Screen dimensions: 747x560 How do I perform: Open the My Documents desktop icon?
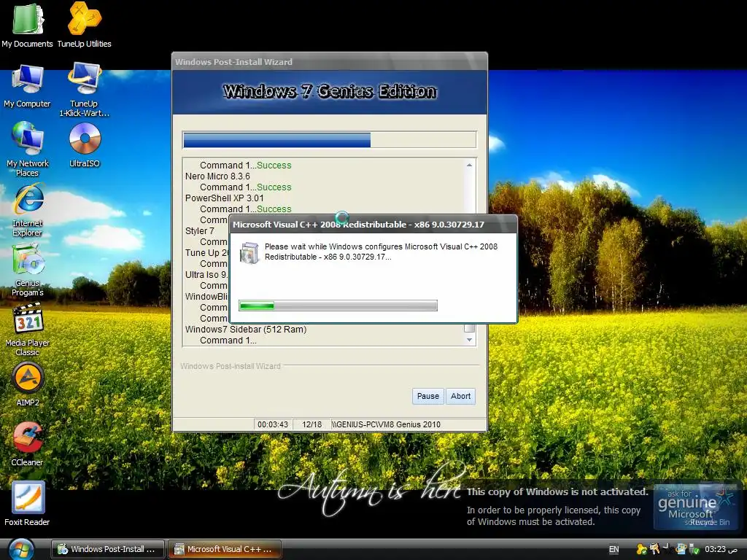click(x=27, y=26)
